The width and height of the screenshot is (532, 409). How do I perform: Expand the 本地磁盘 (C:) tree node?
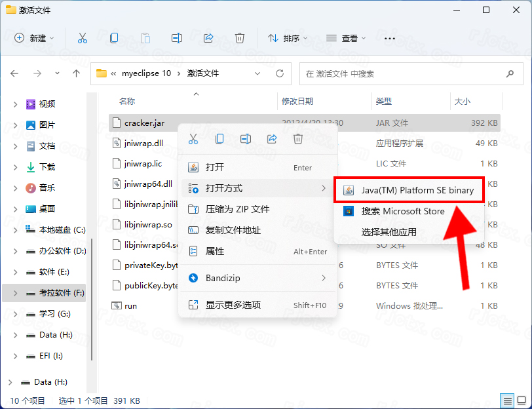14,229
